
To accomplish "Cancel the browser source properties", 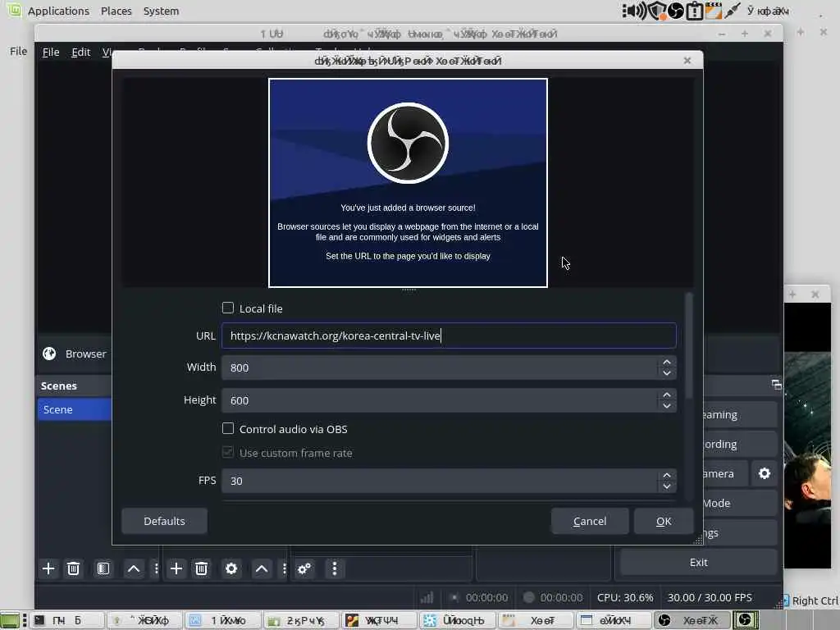I will 590,521.
